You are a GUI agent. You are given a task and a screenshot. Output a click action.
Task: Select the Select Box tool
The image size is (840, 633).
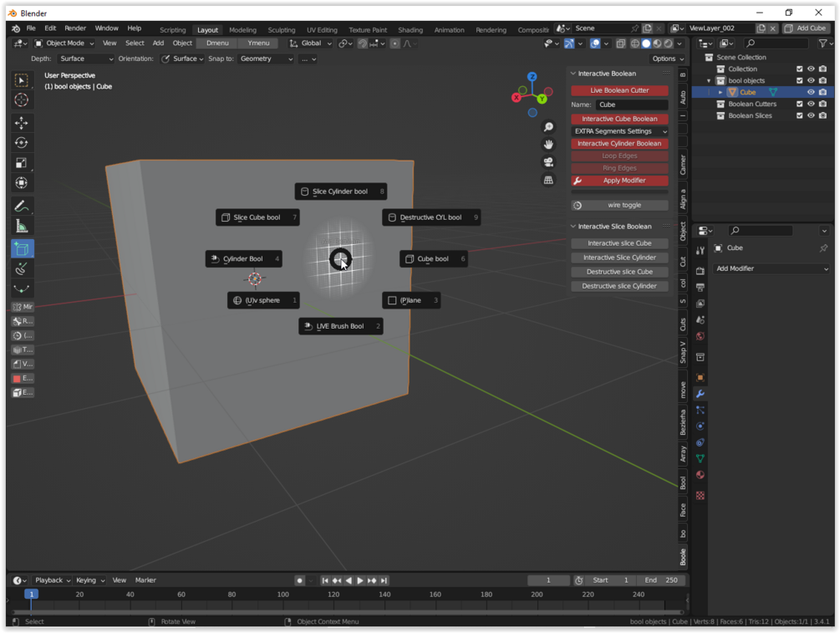[x=22, y=80]
